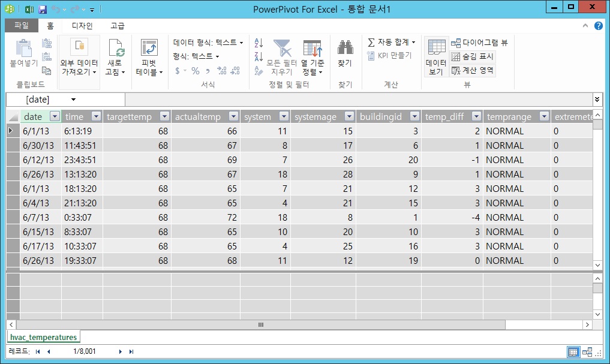The width and height of the screenshot is (610, 364).
Task: Click the Sort by Column icon
Action: click(x=312, y=48)
